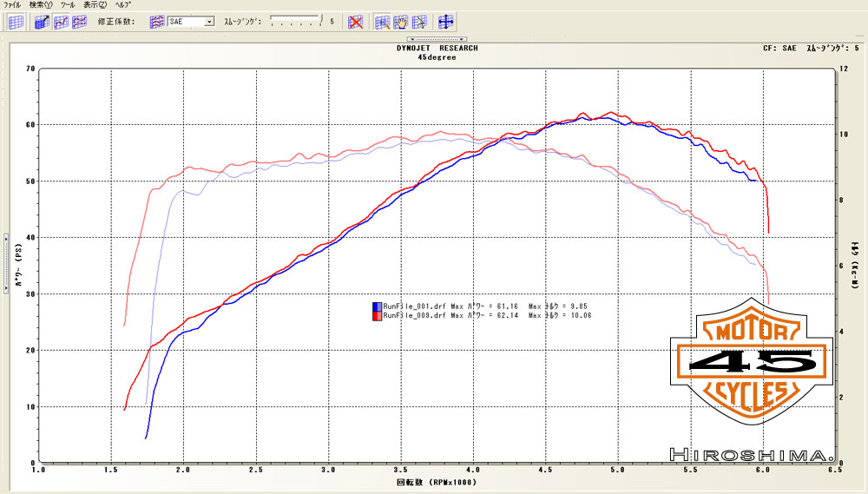Click the red X delete graph icon

pyautogui.click(x=355, y=22)
